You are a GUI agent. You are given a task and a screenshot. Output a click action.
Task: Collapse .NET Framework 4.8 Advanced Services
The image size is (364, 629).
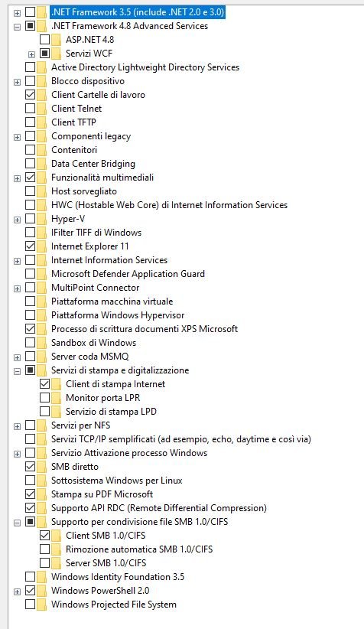click(17, 27)
